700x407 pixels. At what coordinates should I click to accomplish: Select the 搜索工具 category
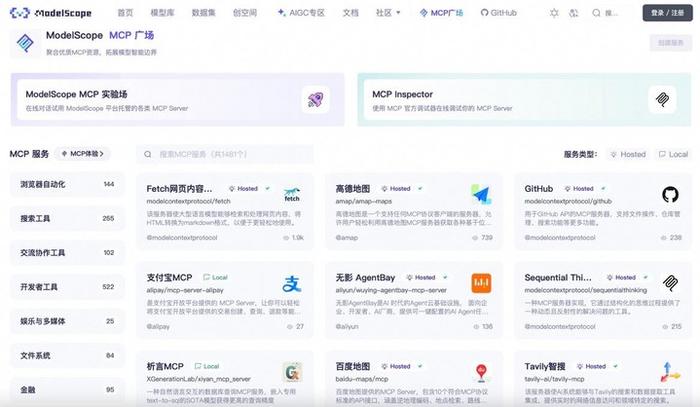pos(67,219)
